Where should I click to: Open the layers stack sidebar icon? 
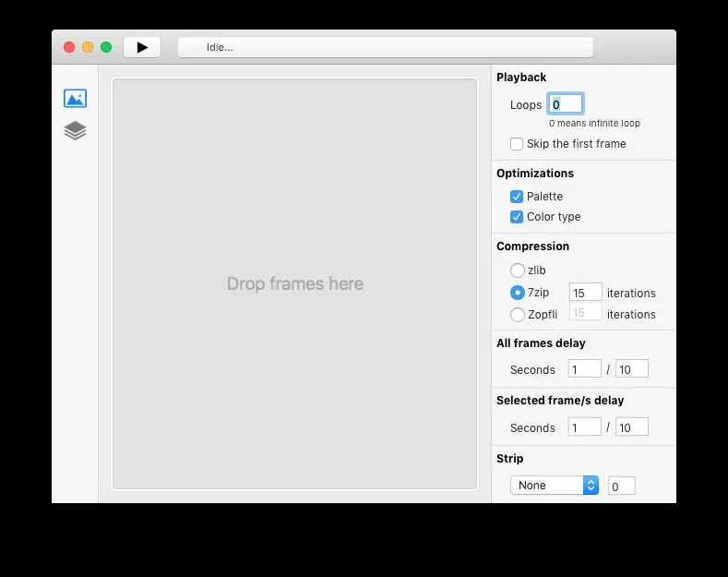(x=76, y=130)
